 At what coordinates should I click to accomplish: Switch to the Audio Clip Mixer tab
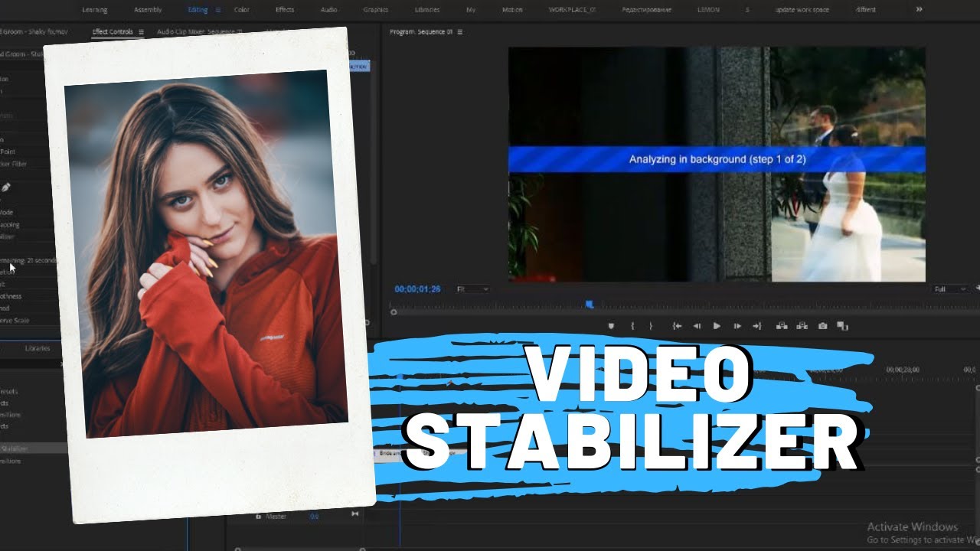tap(199, 32)
